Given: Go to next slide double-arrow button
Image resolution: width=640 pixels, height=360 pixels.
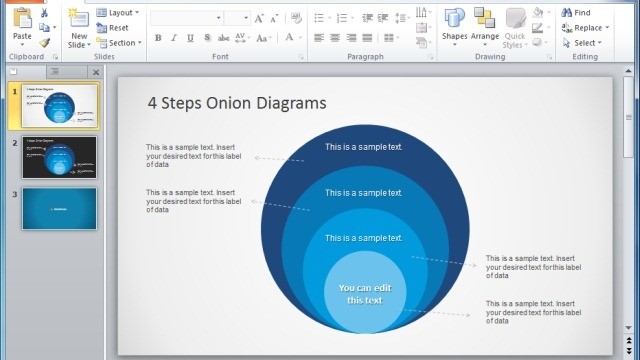Looking at the screenshot, I should tap(629, 351).
